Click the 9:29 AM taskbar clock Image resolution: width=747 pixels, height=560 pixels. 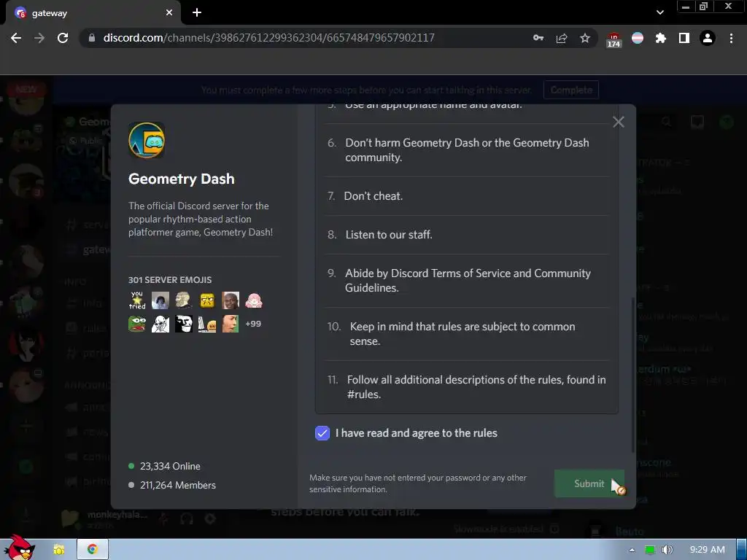[707, 550]
